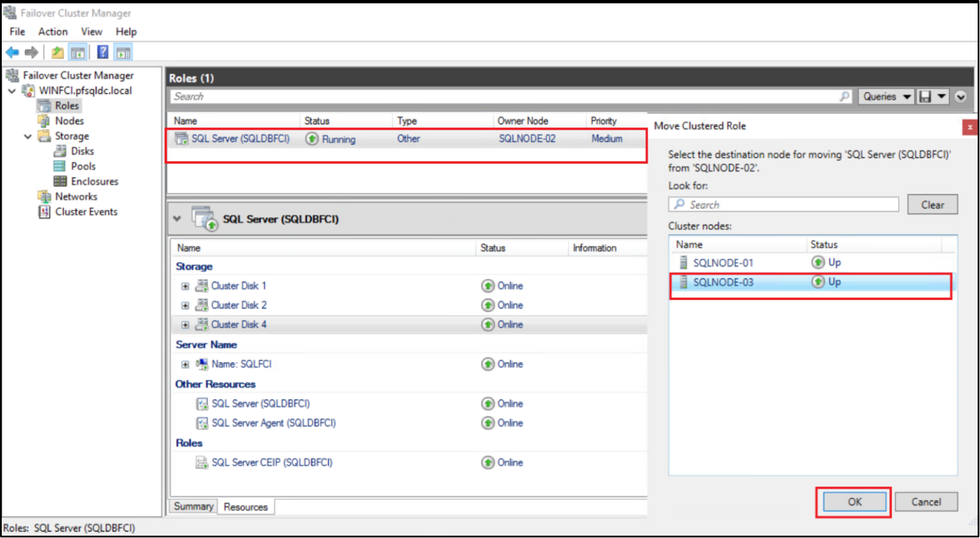980x538 pixels.
Task: Click the Information column header
Action: (x=595, y=248)
